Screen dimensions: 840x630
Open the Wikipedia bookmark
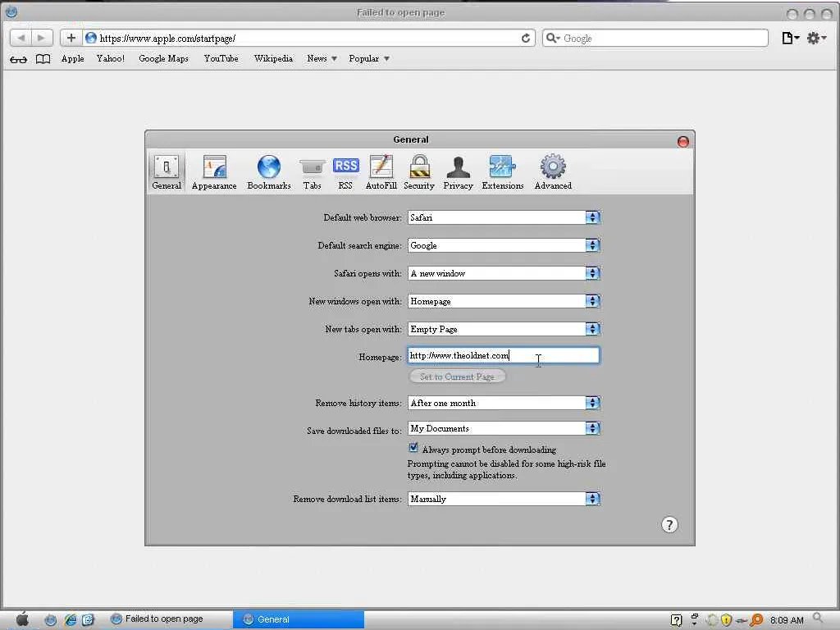pos(273,58)
